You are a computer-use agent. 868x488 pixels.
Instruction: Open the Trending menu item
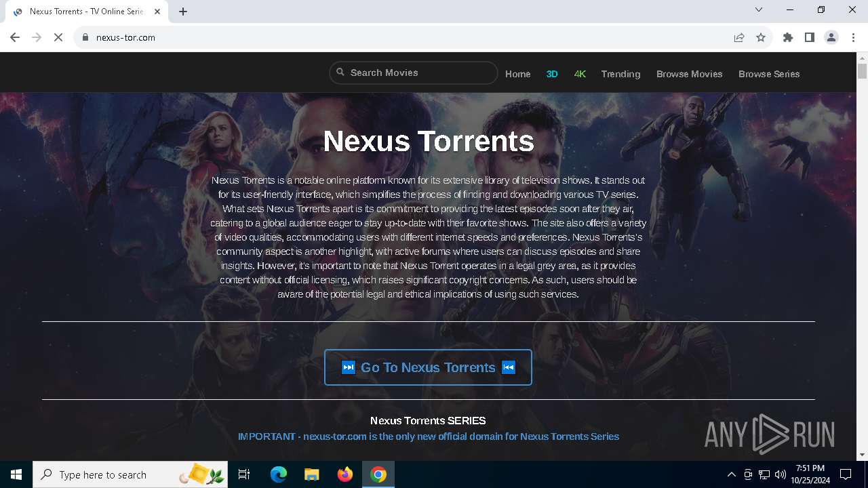coord(620,74)
